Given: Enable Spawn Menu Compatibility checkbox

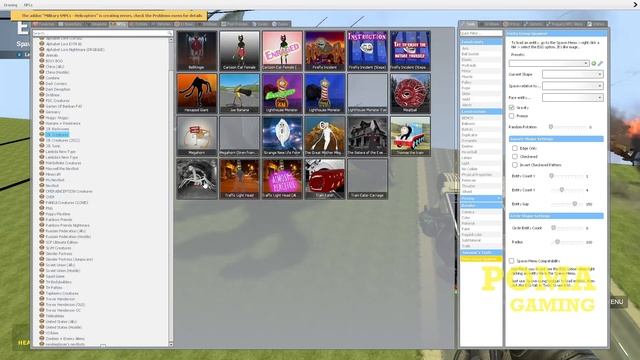Looking at the screenshot, I should pos(511,260).
